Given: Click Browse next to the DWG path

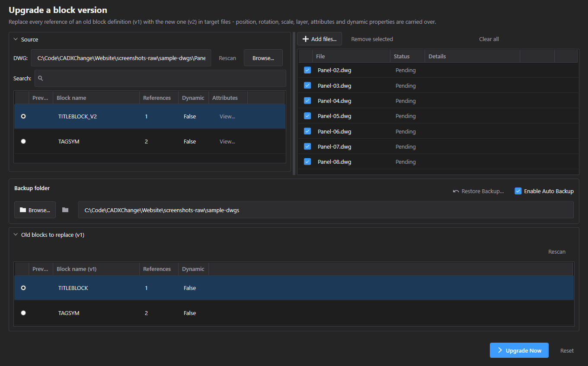Looking at the screenshot, I should pyautogui.click(x=263, y=58).
